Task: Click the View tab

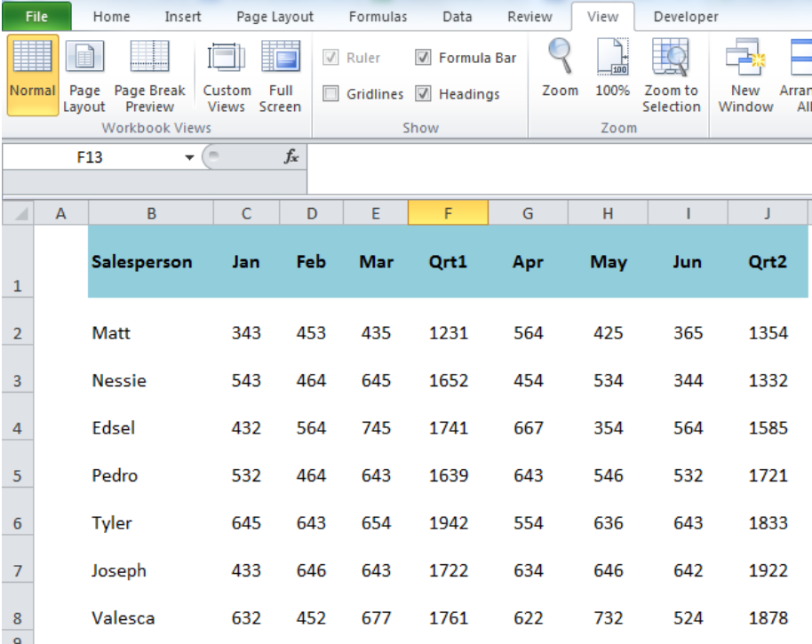Action: tap(603, 17)
